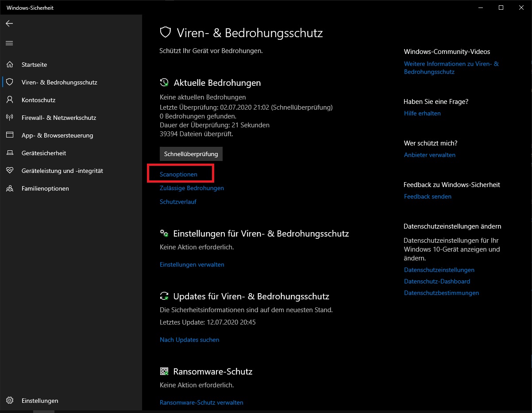Click the Viren- & Bedrohungsschutz shield icon in sidebar
The image size is (532, 413).
[10, 82]
